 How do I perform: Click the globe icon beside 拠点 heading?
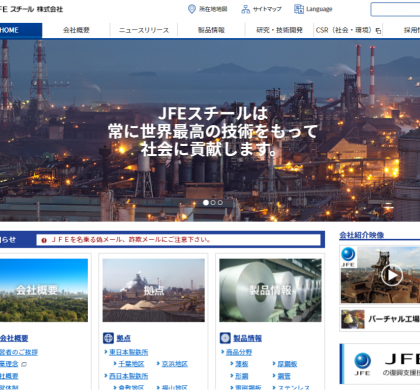[x=108, y=338]
